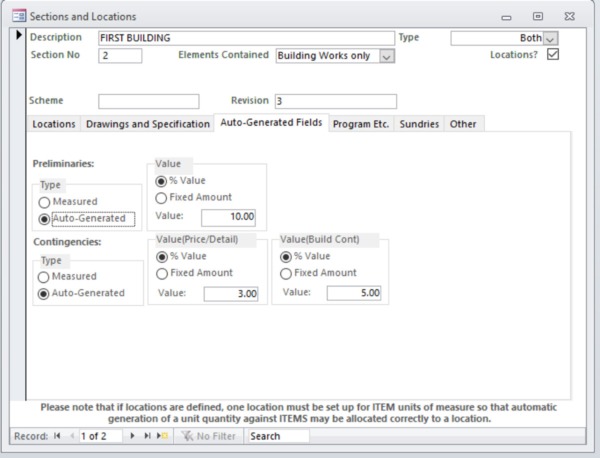Click the empty Scheme field
The width and height of the screenshot is (600, 458).
point(149,101)
